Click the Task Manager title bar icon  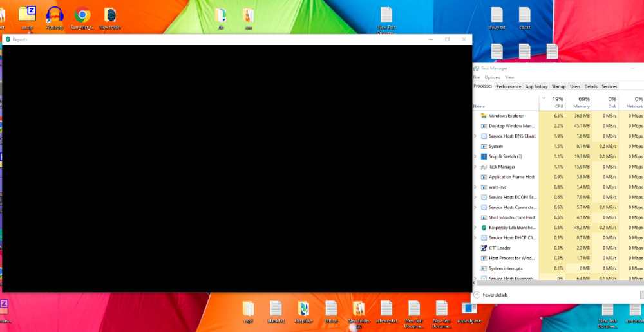pyautogui.click(x=476, y=68)
